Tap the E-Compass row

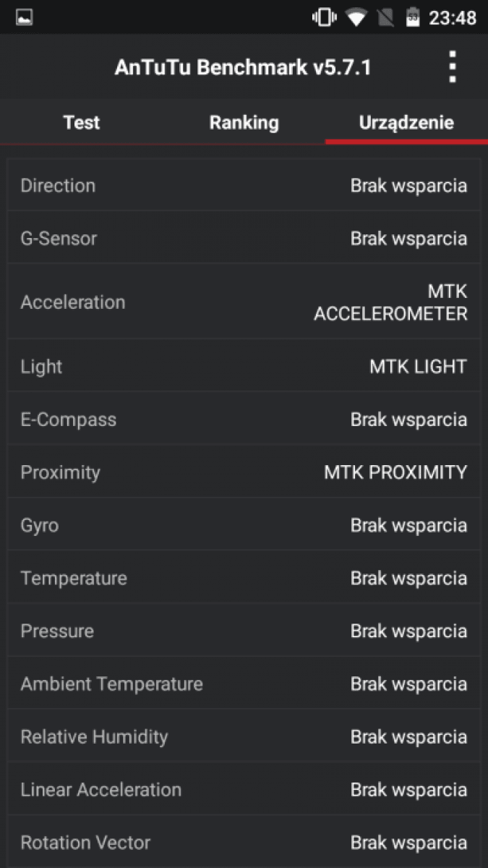[x=244, y=420]
